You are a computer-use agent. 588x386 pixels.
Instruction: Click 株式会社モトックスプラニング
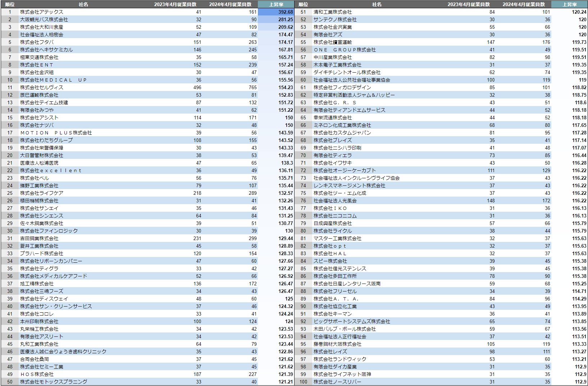tap(54, 382)
